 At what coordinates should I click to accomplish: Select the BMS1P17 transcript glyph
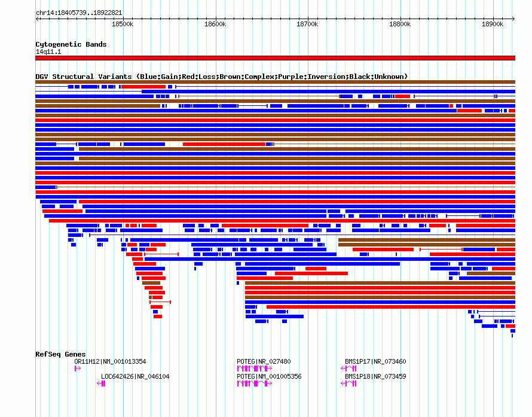[348, 369]
